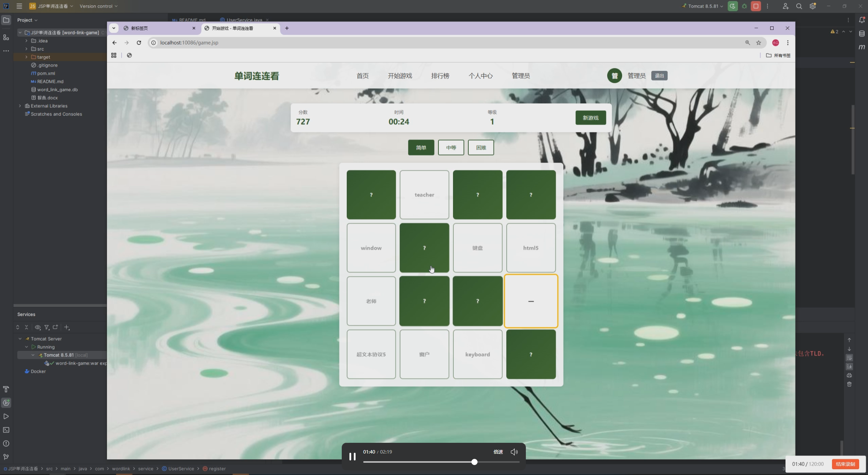Open the Terminal tool window icon

[x=6, y=430]
